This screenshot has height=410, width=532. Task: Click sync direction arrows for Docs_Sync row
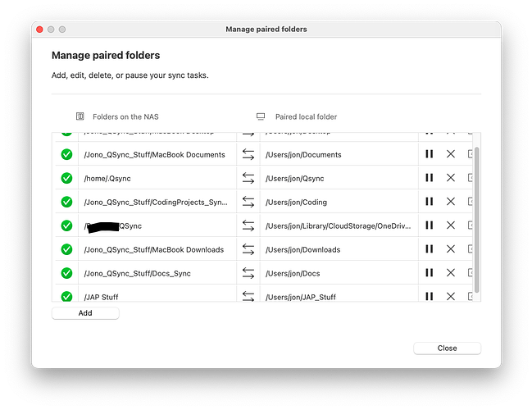[x=248, y=273]
